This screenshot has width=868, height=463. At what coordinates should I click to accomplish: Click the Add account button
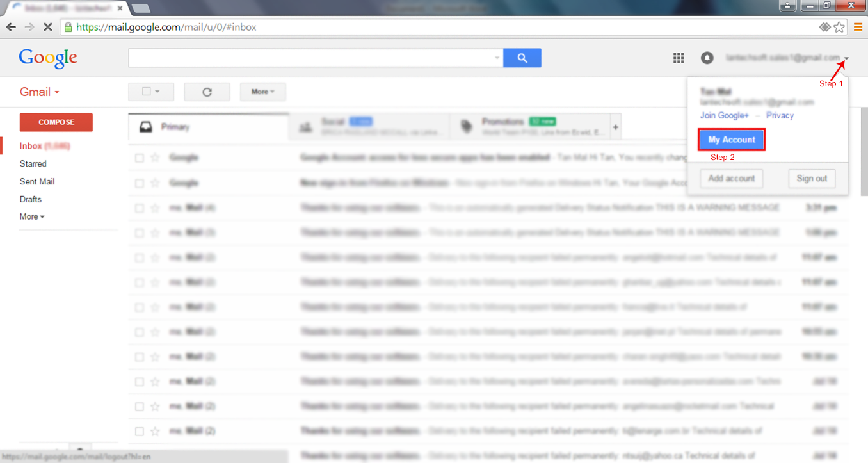pyautogui.click(x=732, y=179)
